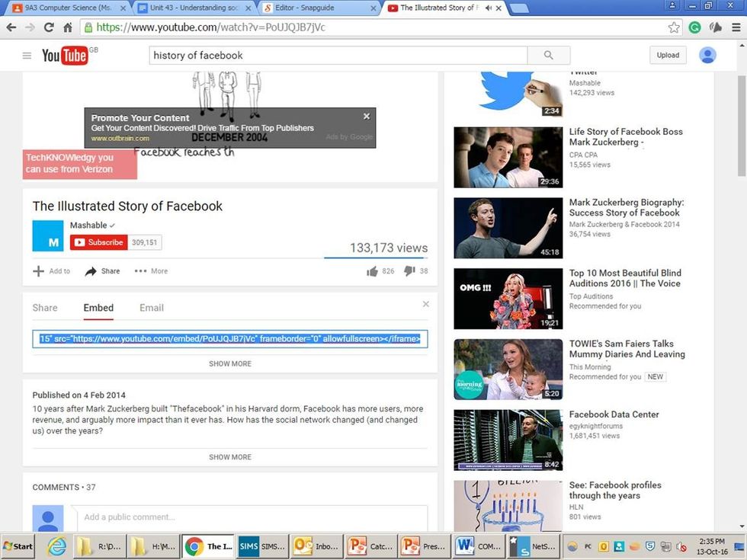
Task: Open Outlook Inbox taskbar item
Action: pos(316,546)
